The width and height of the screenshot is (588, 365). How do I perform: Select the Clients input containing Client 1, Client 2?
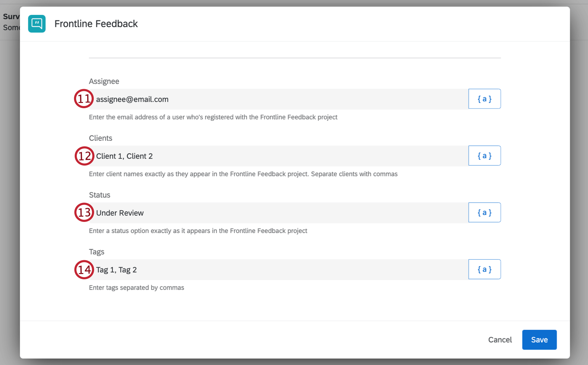tap(242, 156)
